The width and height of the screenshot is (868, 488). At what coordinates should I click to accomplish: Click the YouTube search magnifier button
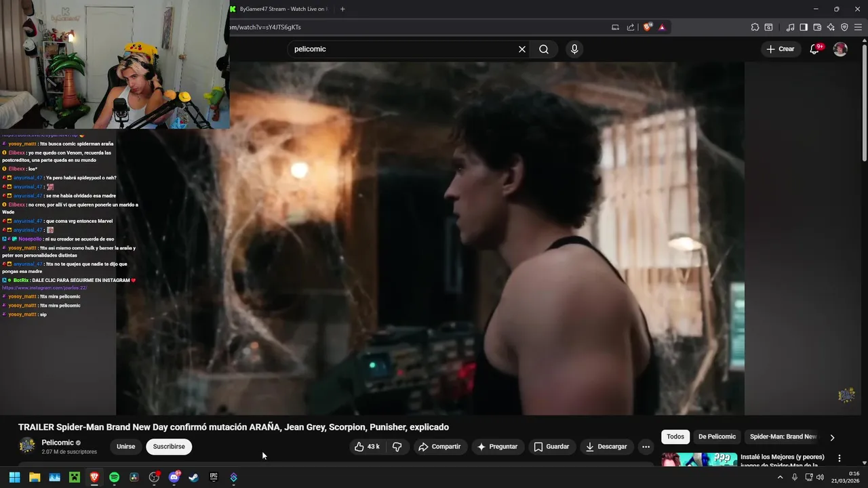(x=544, y=49)
